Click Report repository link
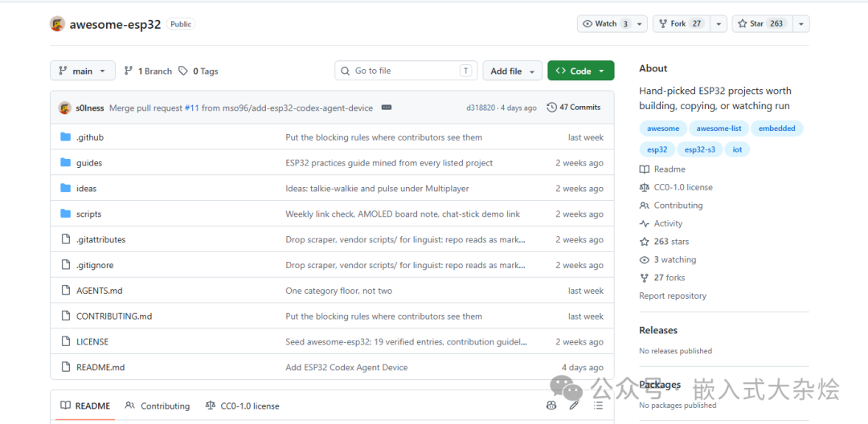Image resolution: width=868 pixels, height=424 pixels. click(x=673, y=296)
